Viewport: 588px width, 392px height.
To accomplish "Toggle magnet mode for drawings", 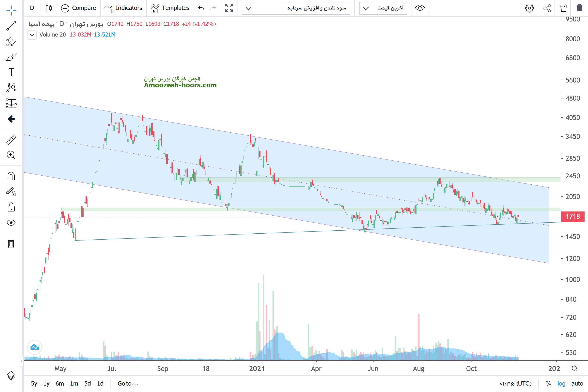I will pos(11,176).
